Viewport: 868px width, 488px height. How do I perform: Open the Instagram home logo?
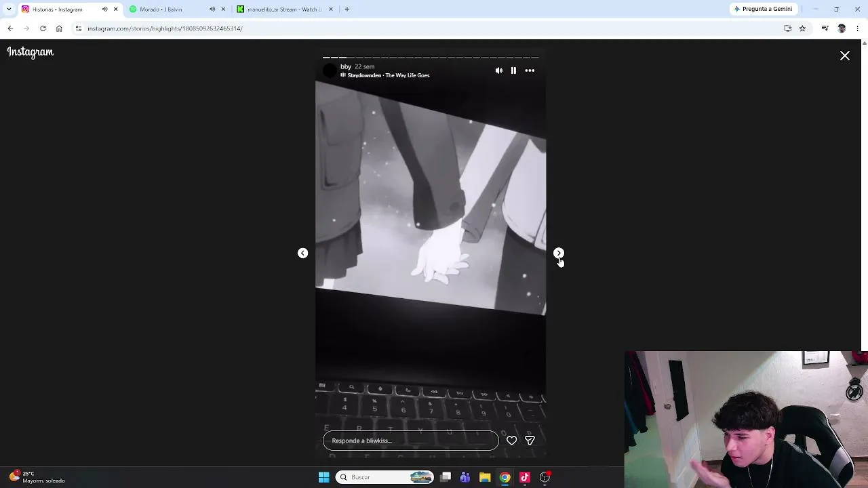point(31,52)
